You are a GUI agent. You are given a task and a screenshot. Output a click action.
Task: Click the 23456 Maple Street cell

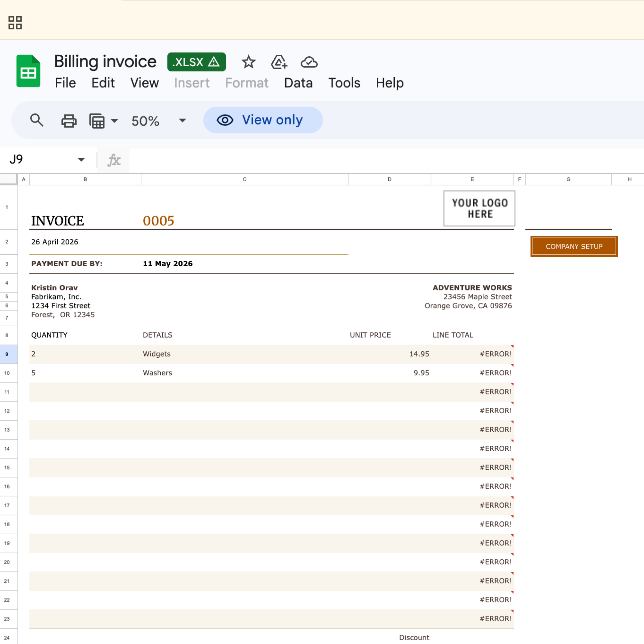477,297
